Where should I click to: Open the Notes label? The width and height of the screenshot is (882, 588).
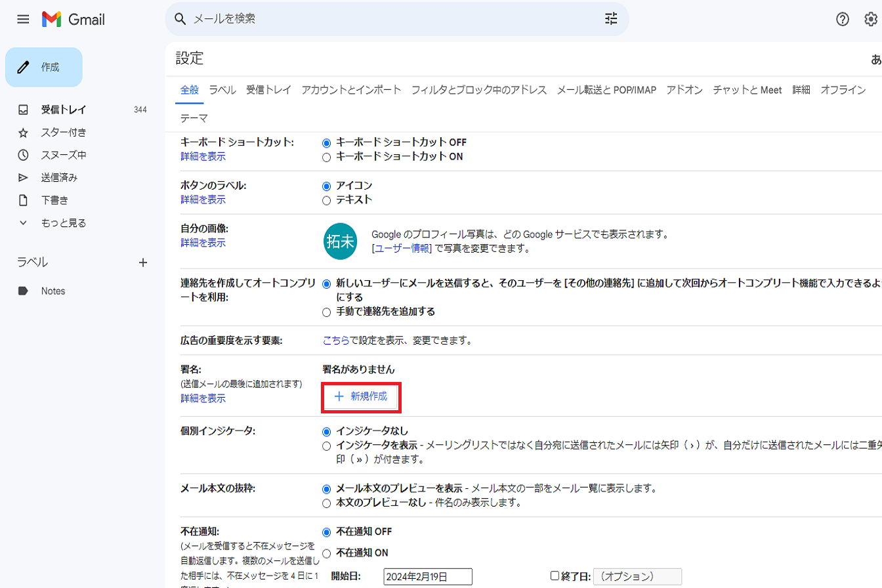pyautogui.click(x=53, y=291)
